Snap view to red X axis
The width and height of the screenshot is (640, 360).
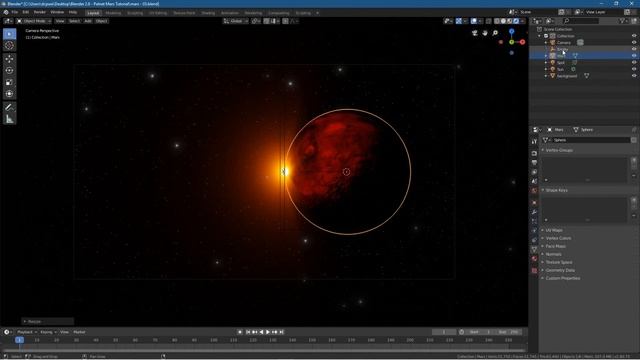[522, 42]
